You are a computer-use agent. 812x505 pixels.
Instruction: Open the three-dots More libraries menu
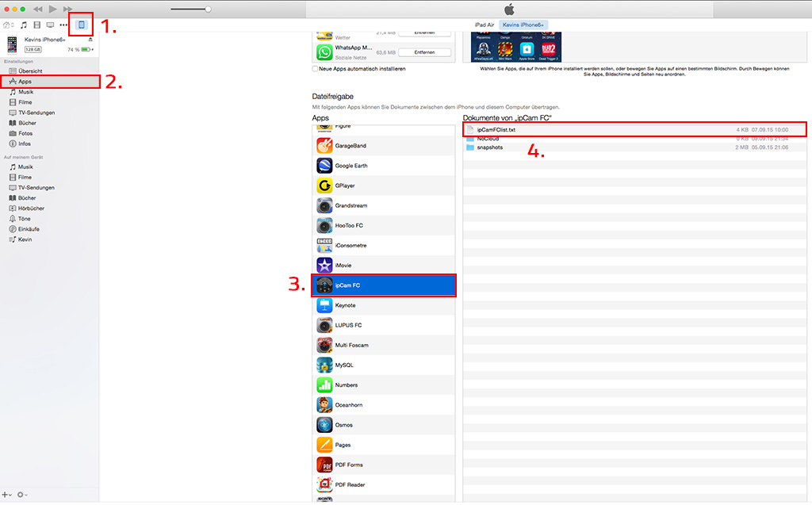click(x=63, y=25)
